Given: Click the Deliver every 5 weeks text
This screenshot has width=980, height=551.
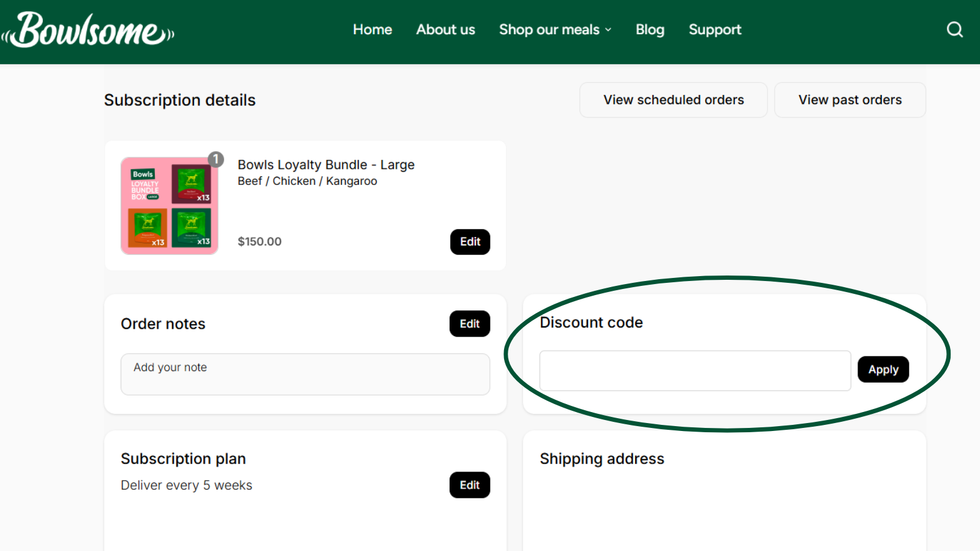Looking at the screenshot, I should click(186, 485).
